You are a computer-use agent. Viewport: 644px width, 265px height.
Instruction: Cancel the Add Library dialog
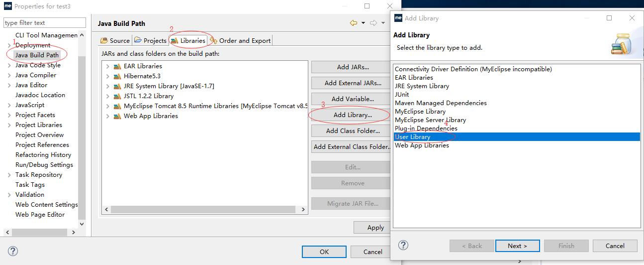pyautogui.click(x=615, y=246)
